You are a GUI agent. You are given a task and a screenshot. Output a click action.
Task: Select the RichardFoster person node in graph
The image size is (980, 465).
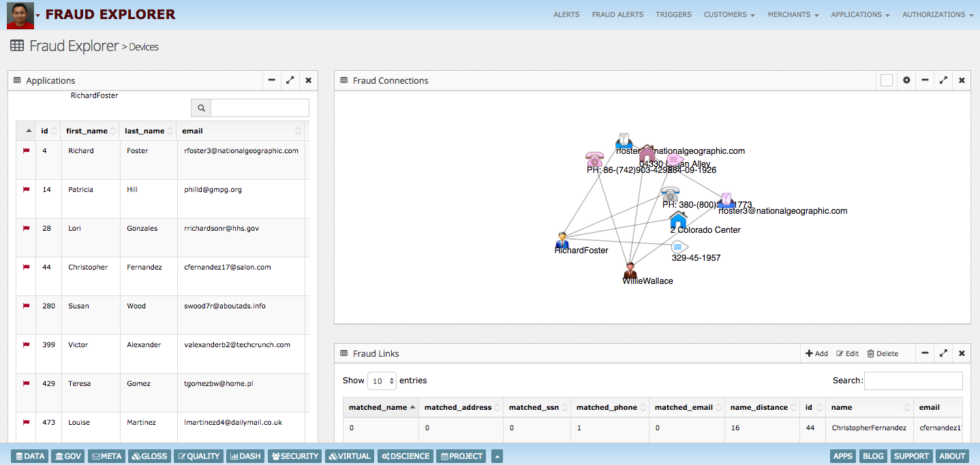click(562, 239)
